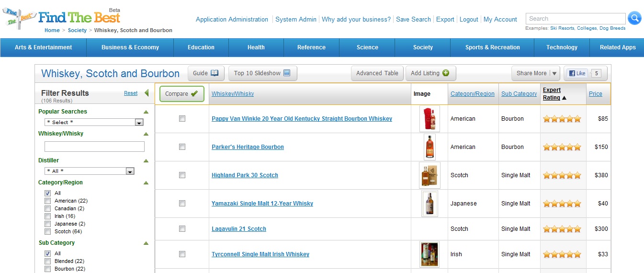Check the Japanese (2) filter
The width and height of the screenshot is (644, 273).
point(47,224)
